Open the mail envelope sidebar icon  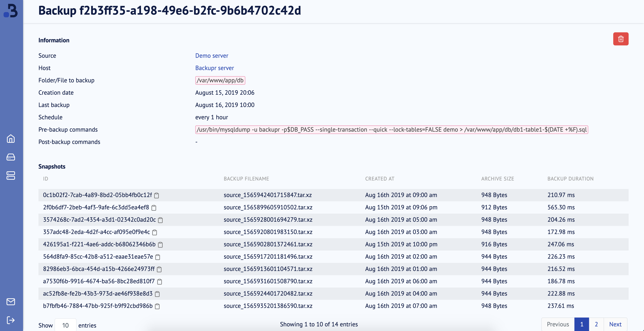(x=11, y=302)
